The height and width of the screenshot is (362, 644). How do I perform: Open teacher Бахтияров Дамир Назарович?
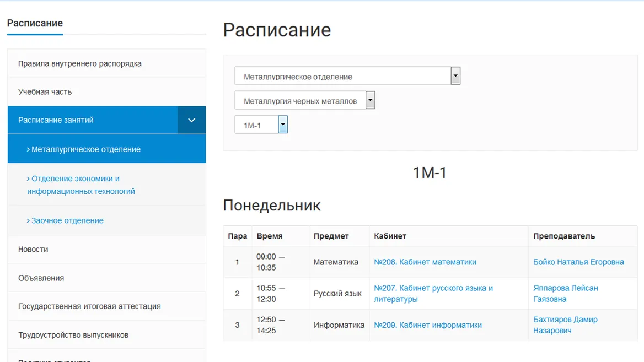[x=565, y=325]
